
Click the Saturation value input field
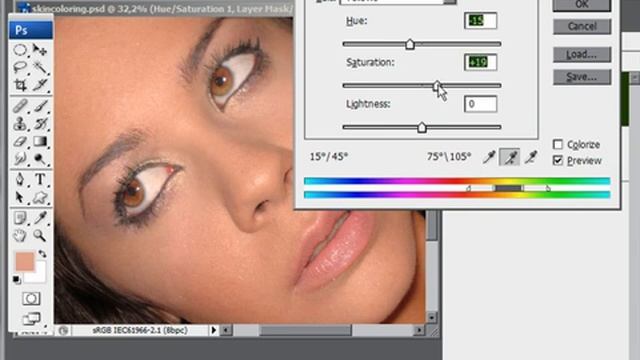pyautogui.click(x=480, y=62)
